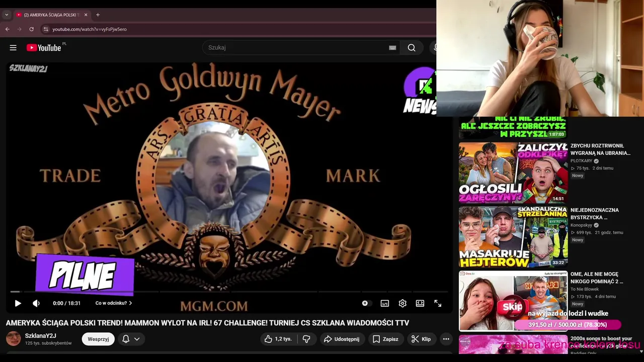This screenshot has height=362, width=644.
Task: Open the notification bell dropdown
Action: point(131,339)
